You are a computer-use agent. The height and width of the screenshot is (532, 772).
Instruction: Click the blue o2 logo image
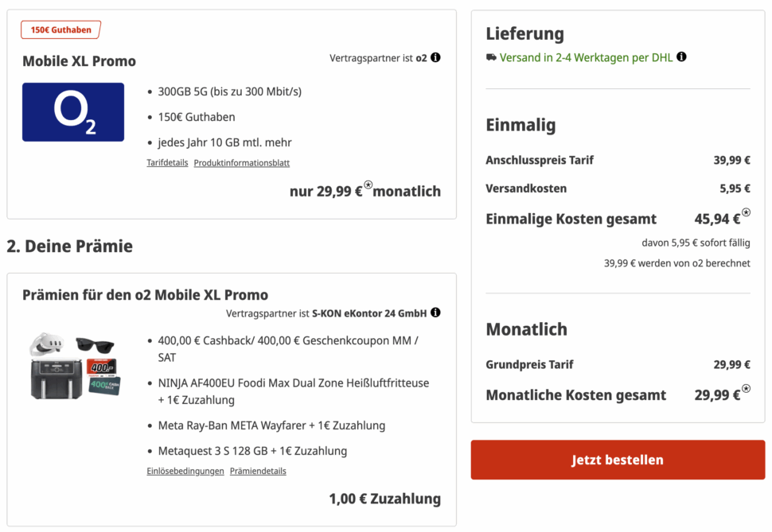(73, 112)
